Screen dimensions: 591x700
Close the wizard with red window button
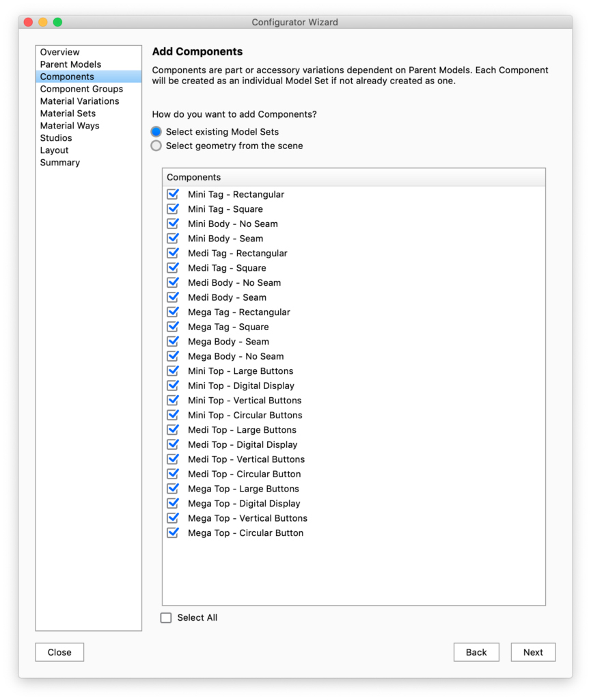coord(28,22)
